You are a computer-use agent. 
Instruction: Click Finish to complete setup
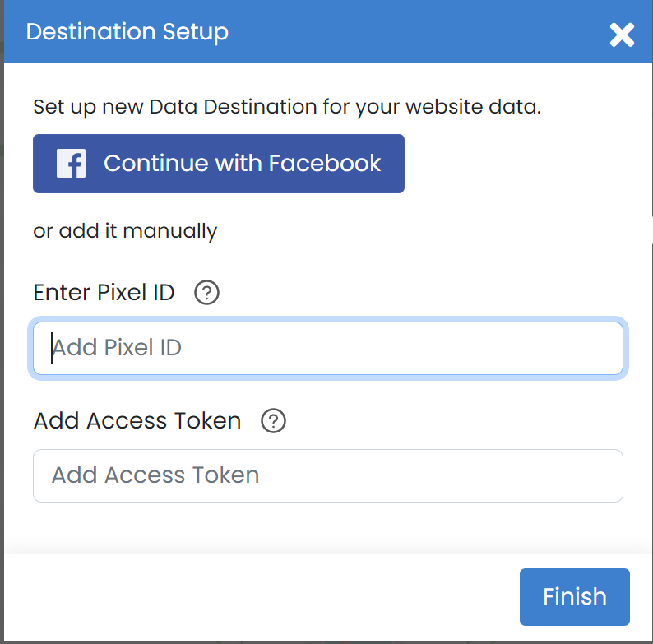(x=574, y=596)
